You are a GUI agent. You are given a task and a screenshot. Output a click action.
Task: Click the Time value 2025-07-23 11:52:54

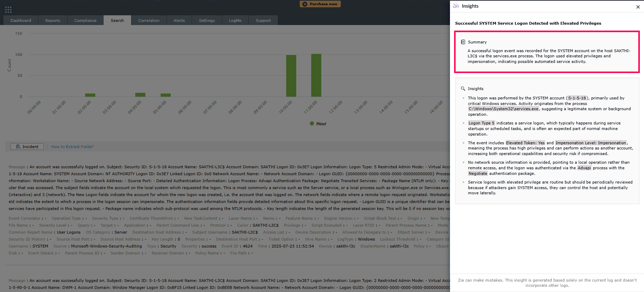pos(292,246)
